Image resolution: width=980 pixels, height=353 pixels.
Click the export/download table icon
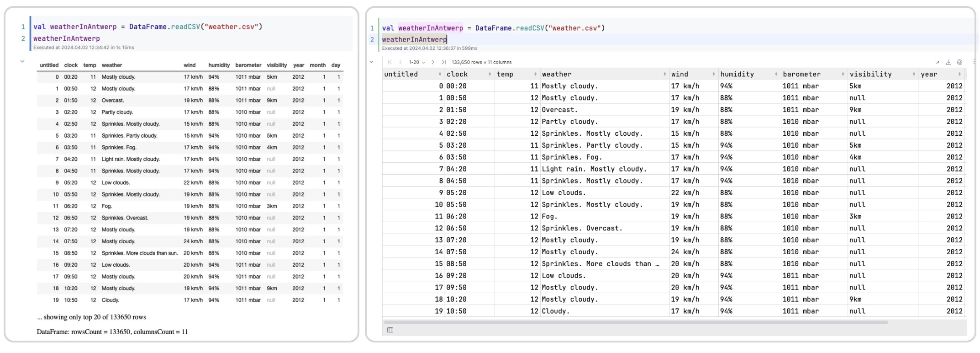(948, 62)
